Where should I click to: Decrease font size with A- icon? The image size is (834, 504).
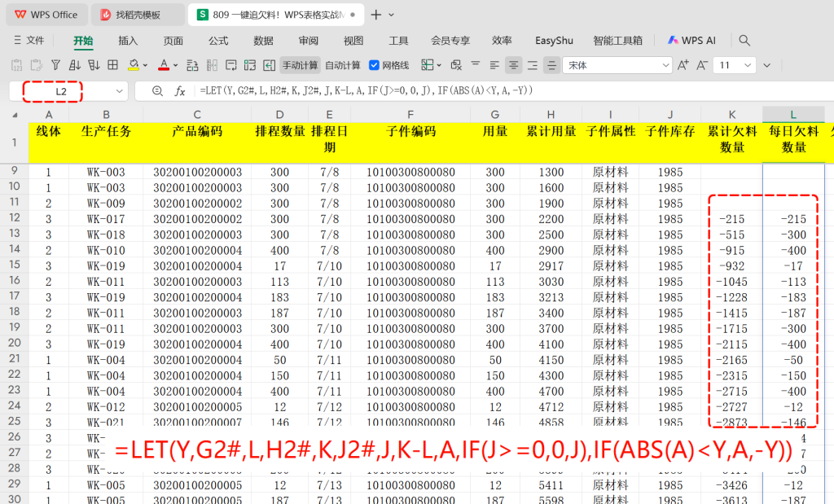[x=702, y=65]
